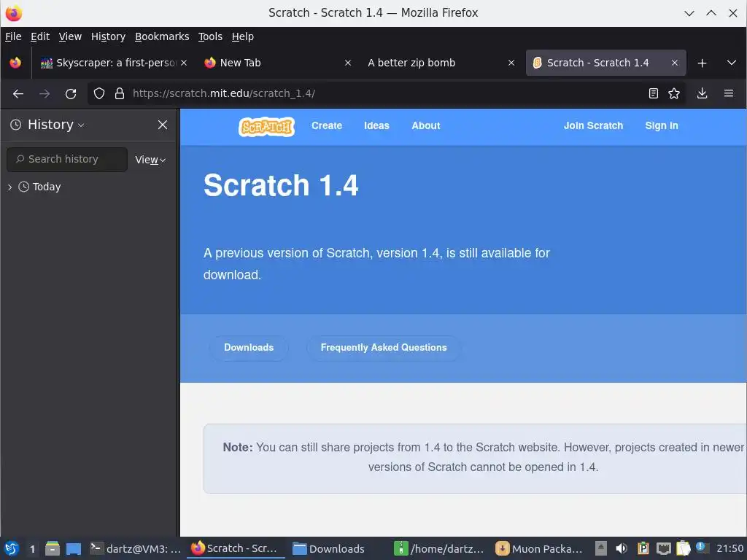This screenshot has width=747, height=560.
Task: Open History sidebar switcher dropdown
Action: [x=55, y=125]
